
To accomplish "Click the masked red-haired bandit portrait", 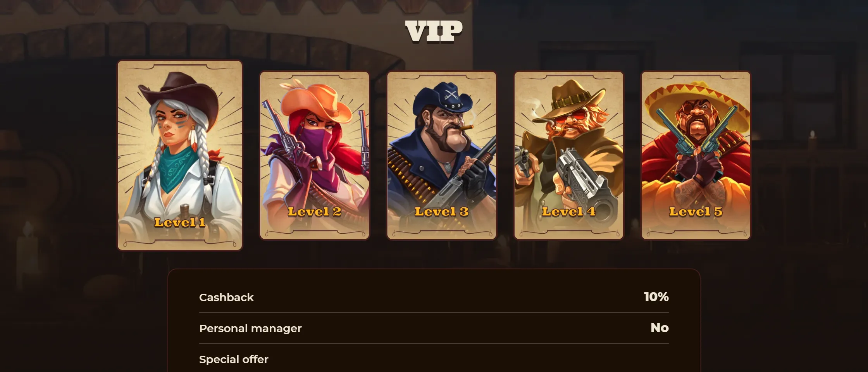I will (315, 143).
